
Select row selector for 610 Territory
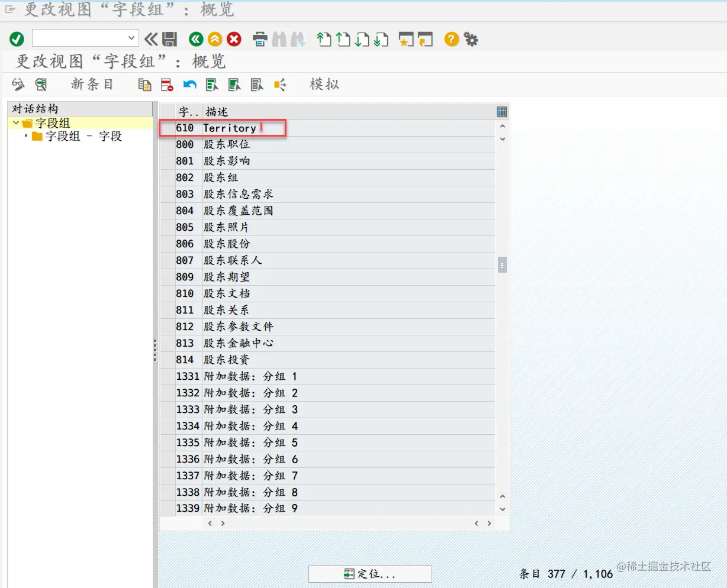pyautogui.click(x=168, y=128)
